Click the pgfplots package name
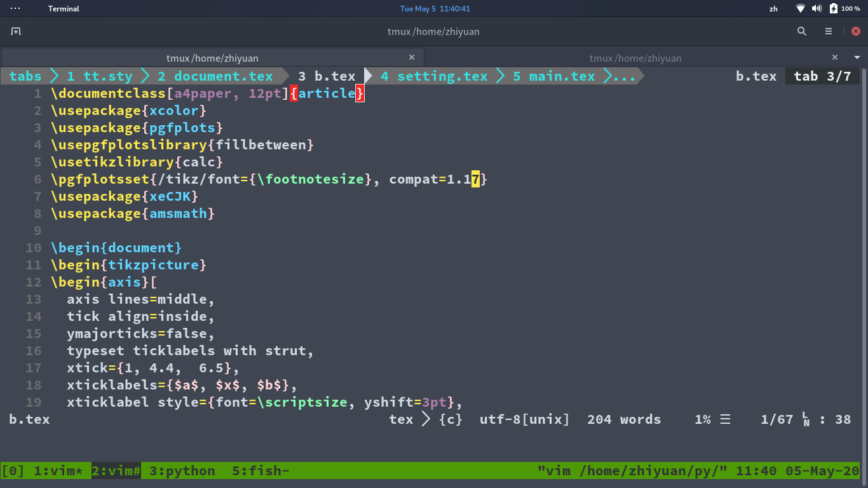868x488 pixels. point(182,128)
